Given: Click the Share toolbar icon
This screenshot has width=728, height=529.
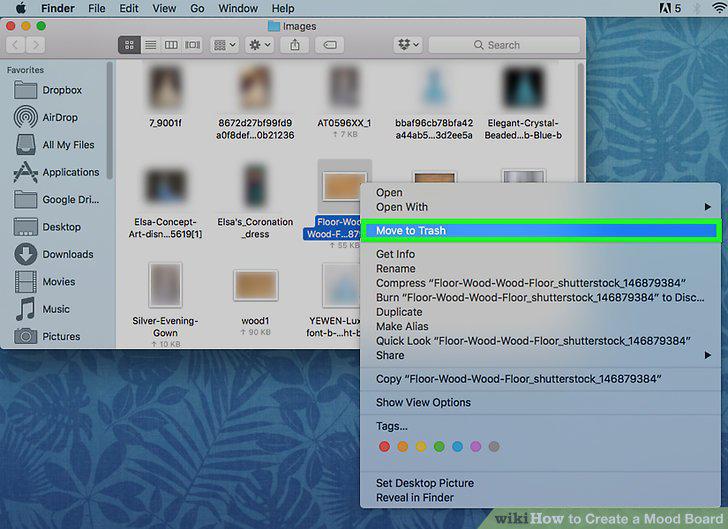Looking at the screenshot, I should pos(295,45).
